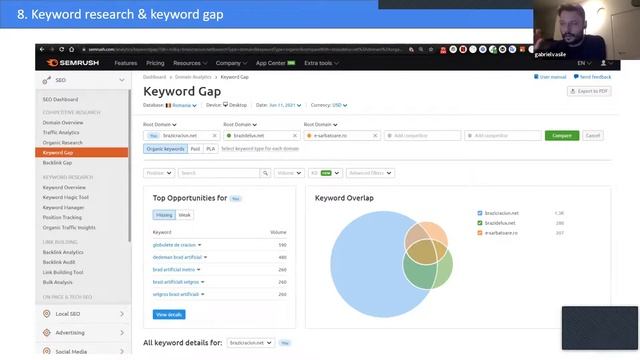Select the Organic keywords type
This screenshot has height=360, width=640.
coord(165,149)
